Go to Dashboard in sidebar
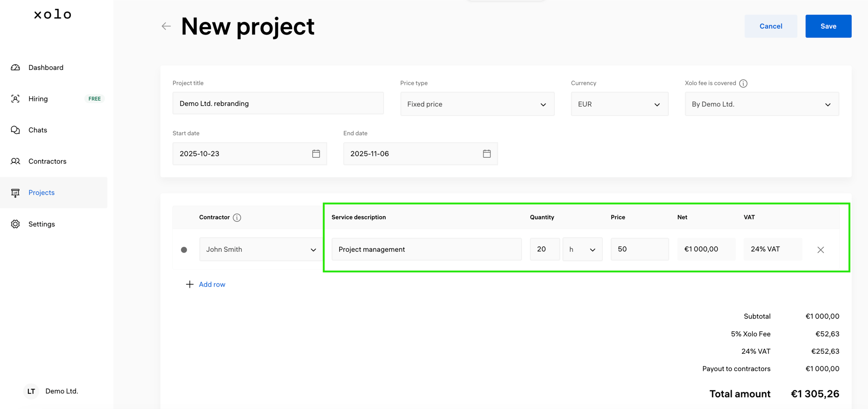Image resolution: width=868 pixels, height=409 pixels. [46, 68]
